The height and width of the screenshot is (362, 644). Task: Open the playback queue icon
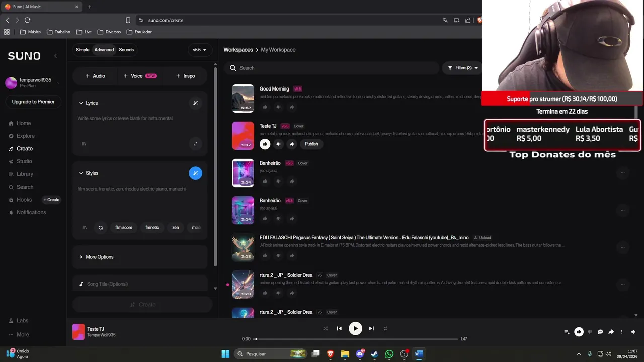567,332
